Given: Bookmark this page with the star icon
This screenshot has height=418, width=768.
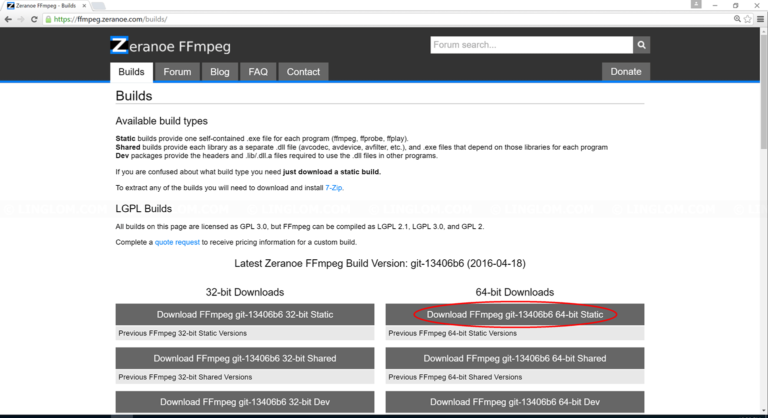Looking at the screenshot, I should 747,19.
